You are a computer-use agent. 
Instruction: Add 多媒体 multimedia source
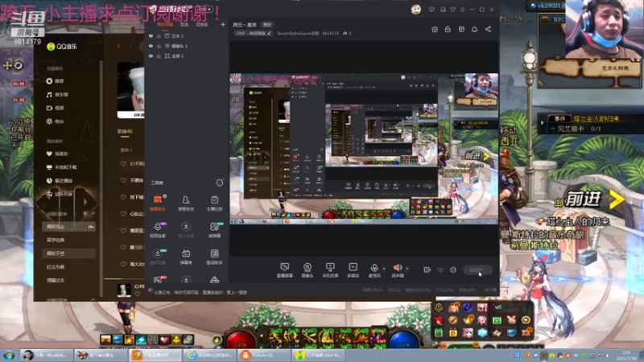(x=353, y=270)
